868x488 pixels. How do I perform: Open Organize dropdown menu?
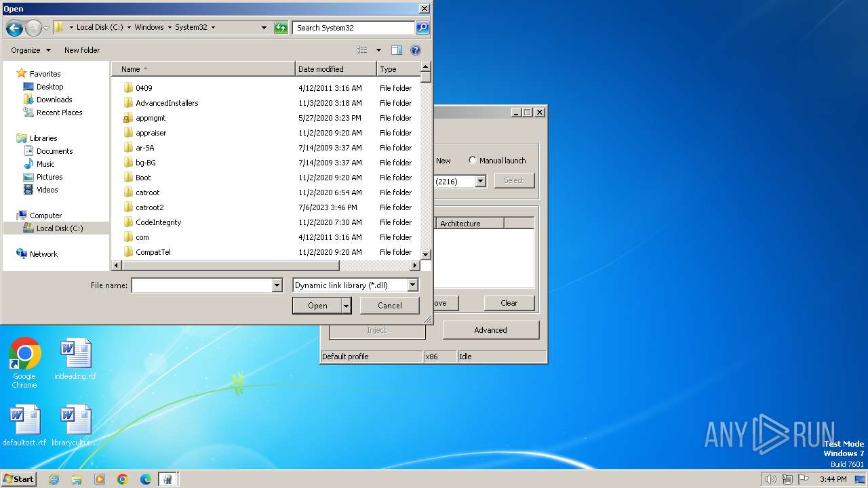[31, 50]
